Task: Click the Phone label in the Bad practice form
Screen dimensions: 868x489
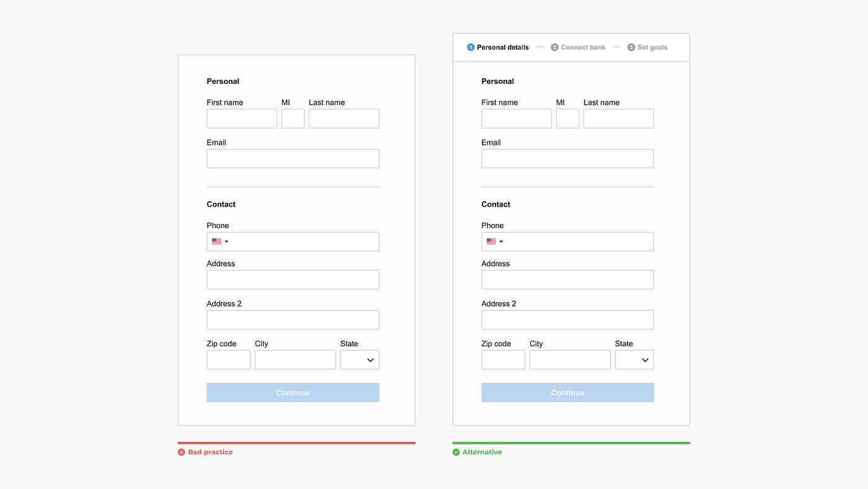Action: coord(218,226)
